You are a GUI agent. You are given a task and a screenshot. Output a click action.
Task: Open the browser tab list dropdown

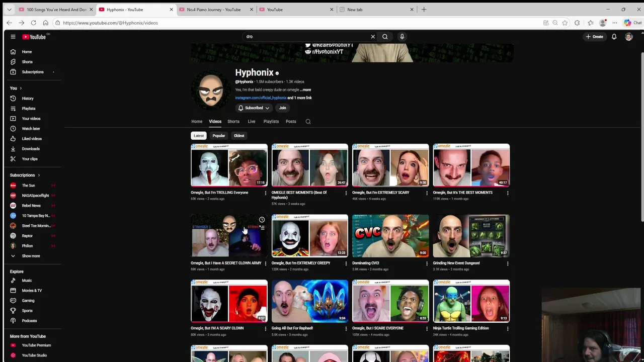coord(9,10)
